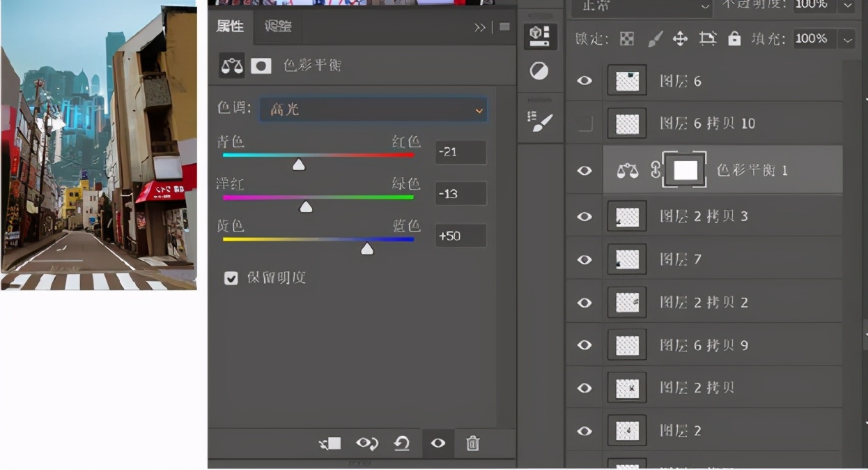Screen dimensions: 868x470
Task: Click the yellow-blue slider handle
Action: tap(367, 249)
